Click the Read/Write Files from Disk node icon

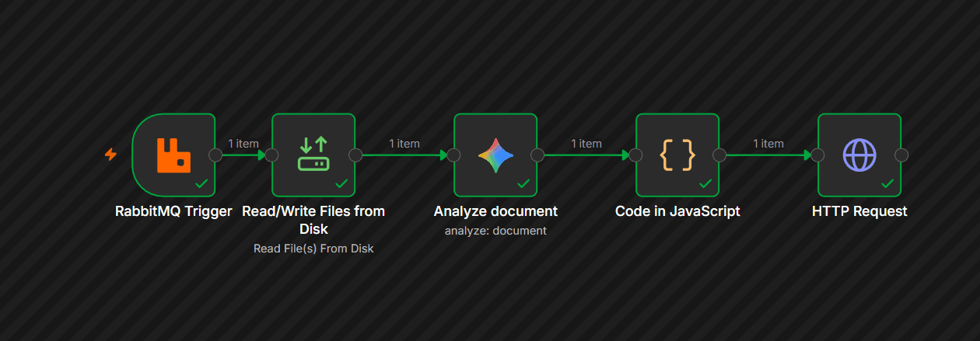(313, 155)
